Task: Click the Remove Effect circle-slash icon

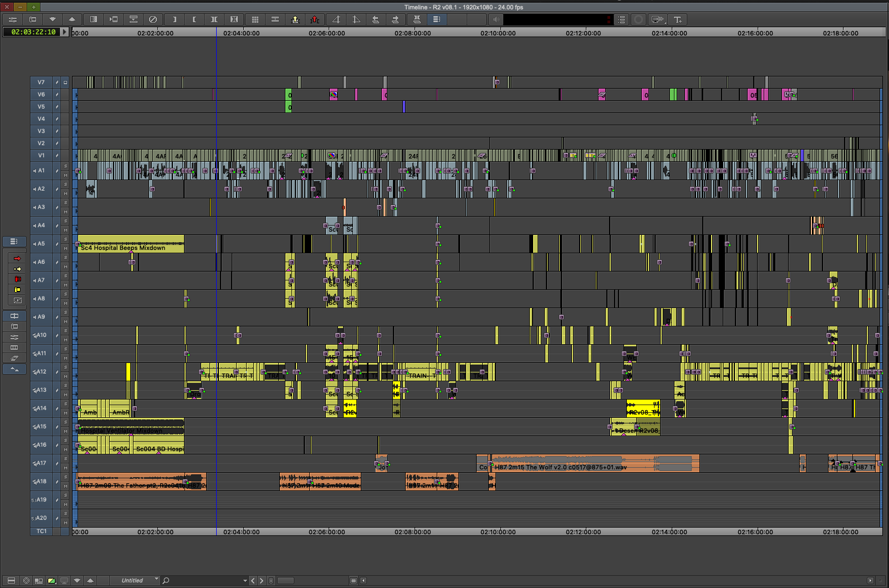Action: [x=153, y=19]
